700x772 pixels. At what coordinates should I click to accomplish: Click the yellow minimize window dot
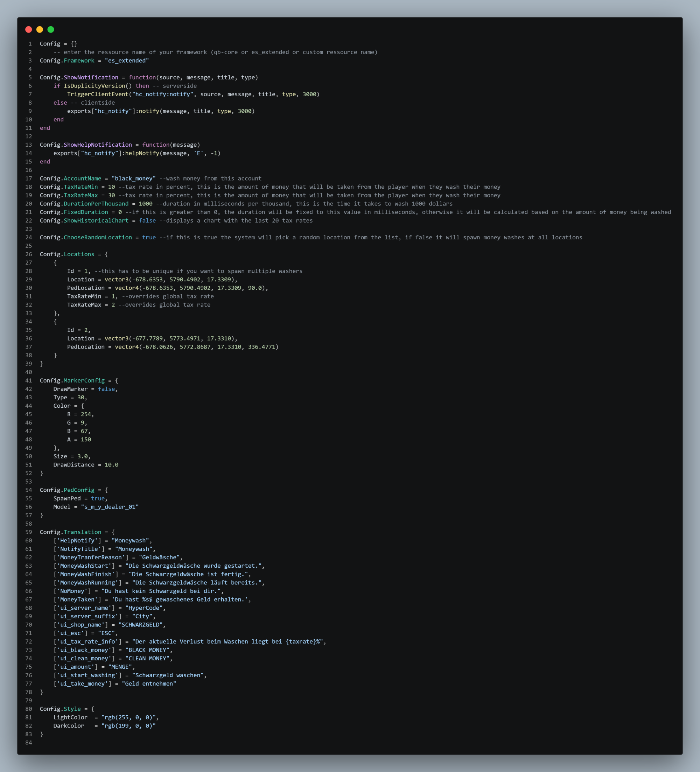pos(40,29)
